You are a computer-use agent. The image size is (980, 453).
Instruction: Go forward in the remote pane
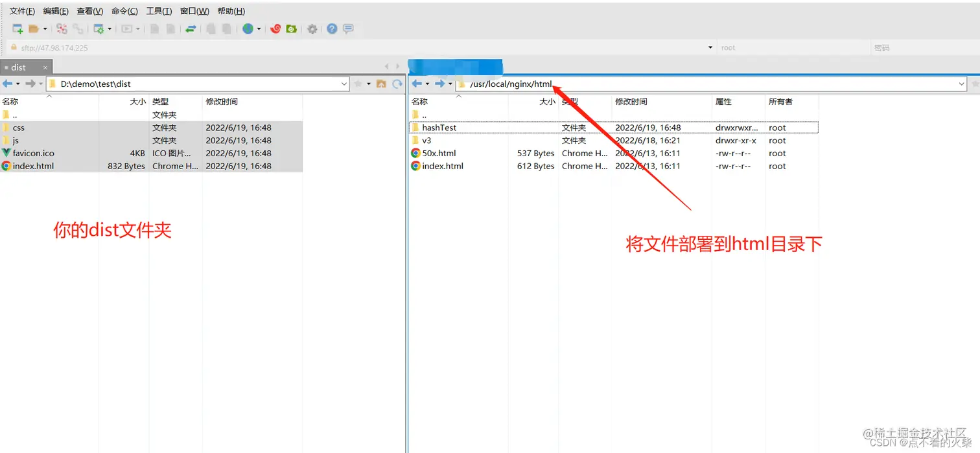point(439,84)
